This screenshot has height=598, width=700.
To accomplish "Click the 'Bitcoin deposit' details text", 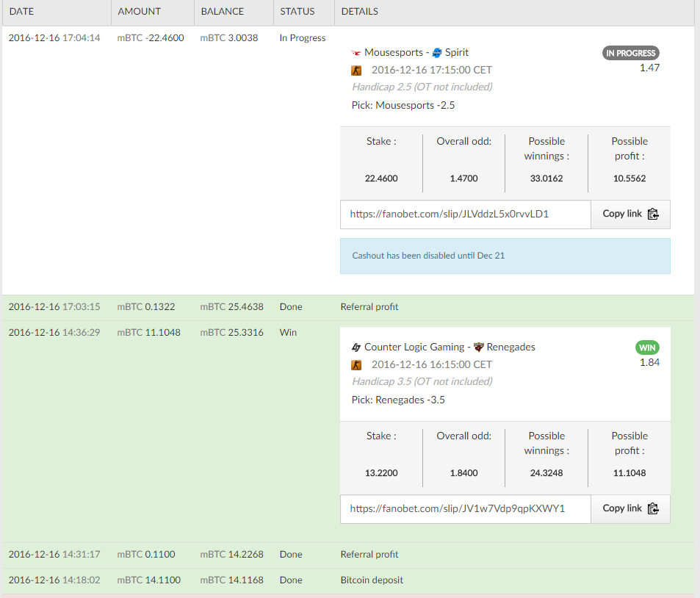I will (x=372, y=580).
